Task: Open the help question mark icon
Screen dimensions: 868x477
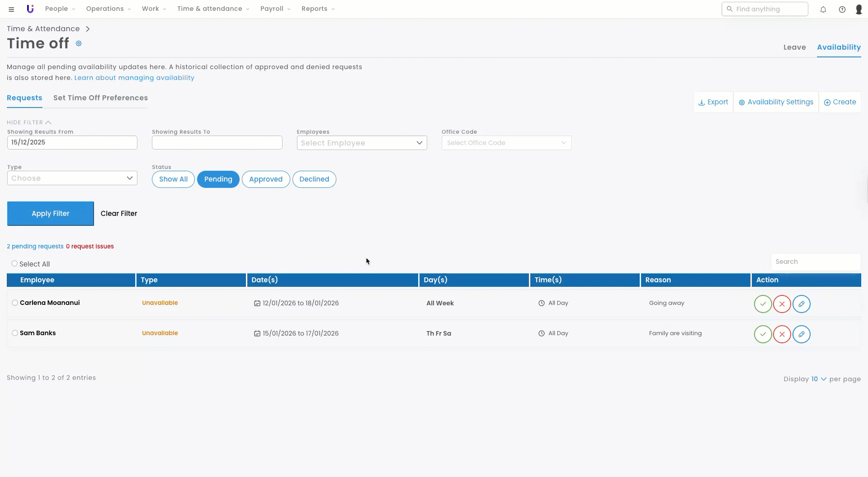Action: [842, 9]
